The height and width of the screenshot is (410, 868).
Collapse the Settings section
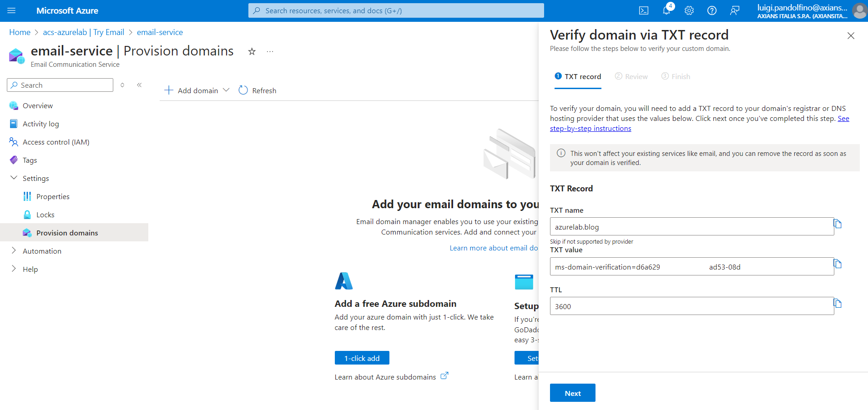coord(14,178)
